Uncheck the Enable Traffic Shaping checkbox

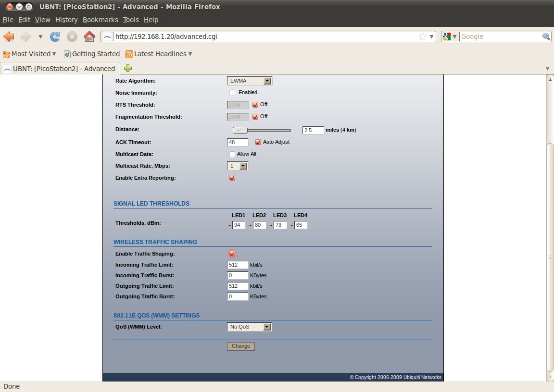(232, 254)
